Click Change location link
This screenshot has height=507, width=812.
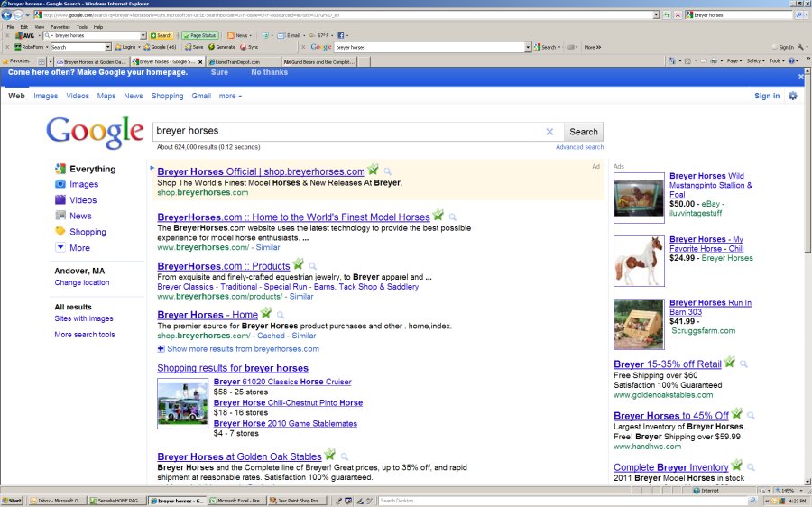coord(82,282)
